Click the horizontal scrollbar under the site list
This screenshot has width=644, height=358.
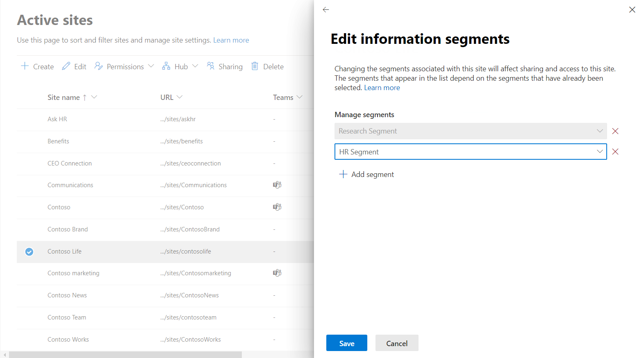coord(125,354)
